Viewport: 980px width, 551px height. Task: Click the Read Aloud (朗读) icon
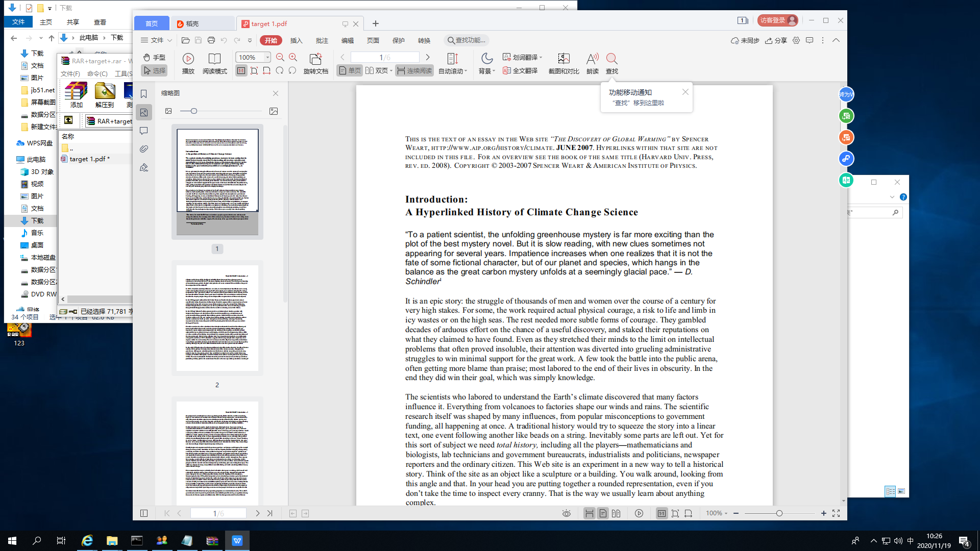click(592, 59)
